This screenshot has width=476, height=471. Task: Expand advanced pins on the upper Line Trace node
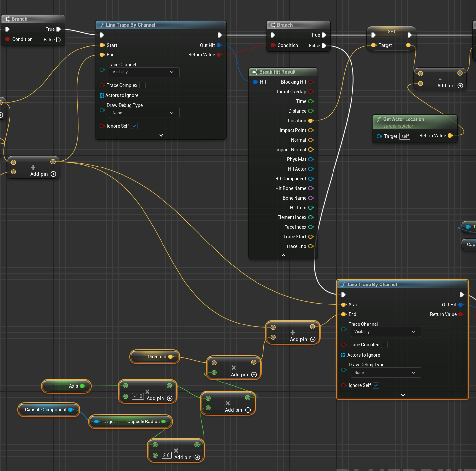pos(161,135)
